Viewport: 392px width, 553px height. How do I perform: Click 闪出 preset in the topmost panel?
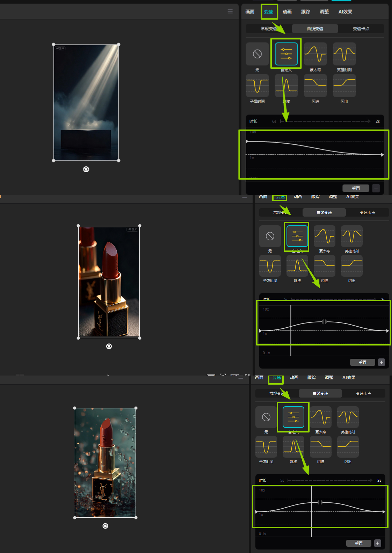coord(344,86)
